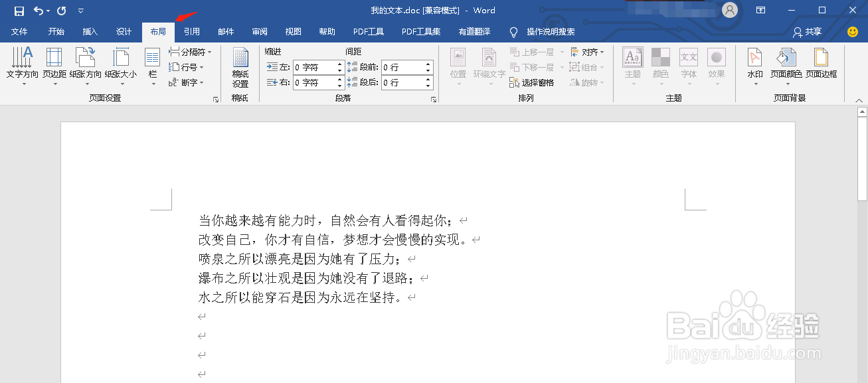Screen dimensions: 868x383
Task: Click the left indent 左 input field
Action: point(313,67)
